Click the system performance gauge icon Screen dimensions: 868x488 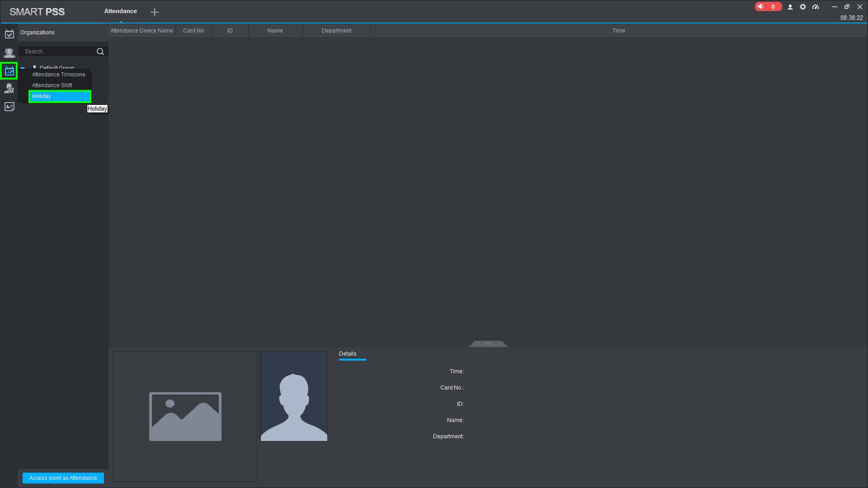(x=816, y=7)
